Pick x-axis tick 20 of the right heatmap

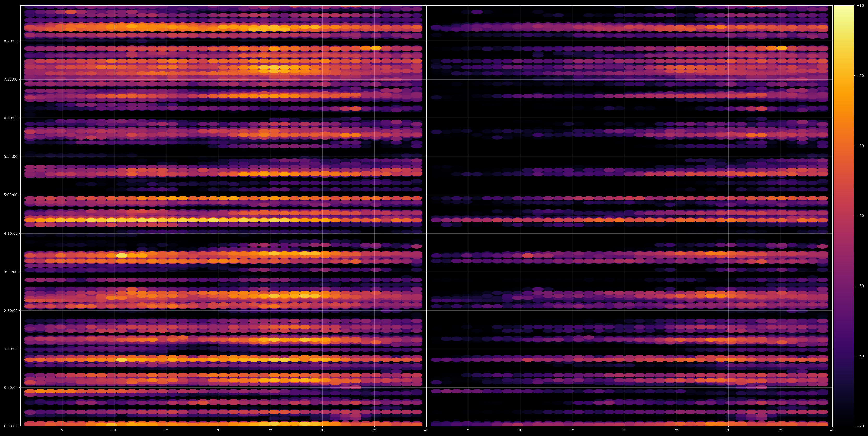click(624, 430)
